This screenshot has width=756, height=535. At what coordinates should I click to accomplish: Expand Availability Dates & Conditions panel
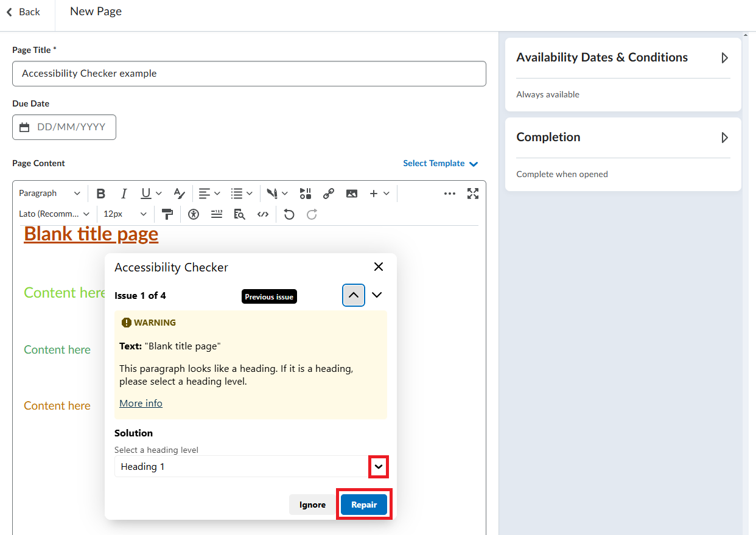[x=724, y=58]
